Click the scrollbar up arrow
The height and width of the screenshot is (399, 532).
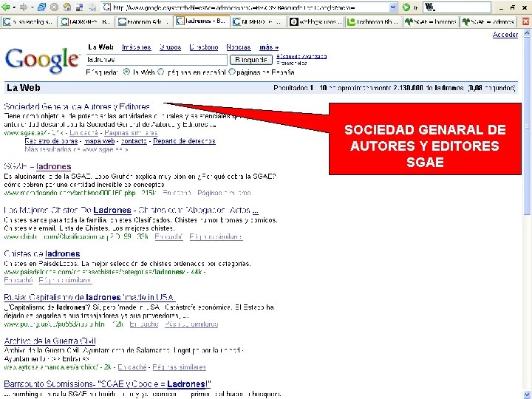pyautogui.click(x=527, y=33)
